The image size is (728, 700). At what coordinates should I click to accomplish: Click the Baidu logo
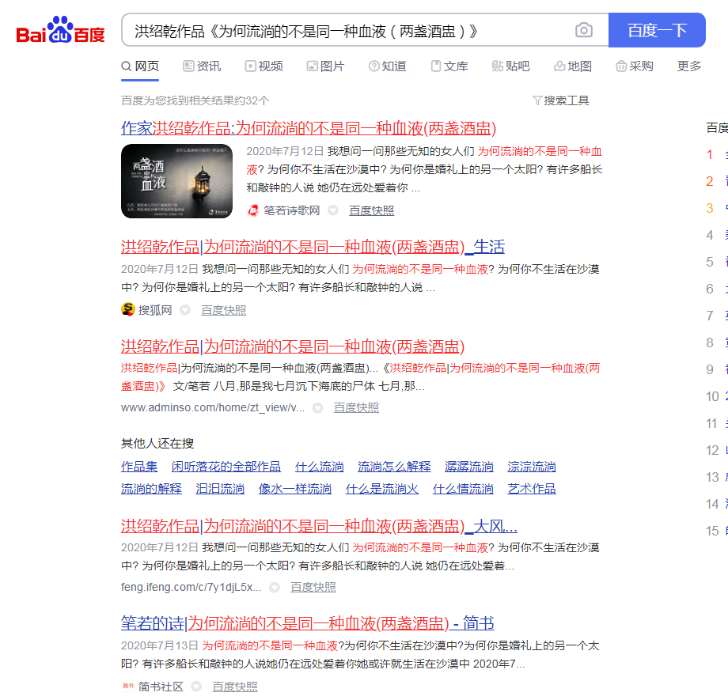[61, 32]
